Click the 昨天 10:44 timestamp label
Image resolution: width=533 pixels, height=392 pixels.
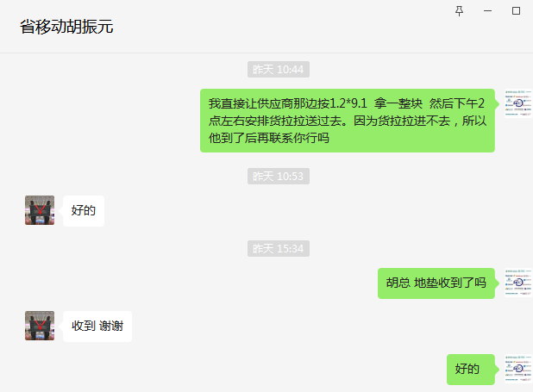[279, 69]
